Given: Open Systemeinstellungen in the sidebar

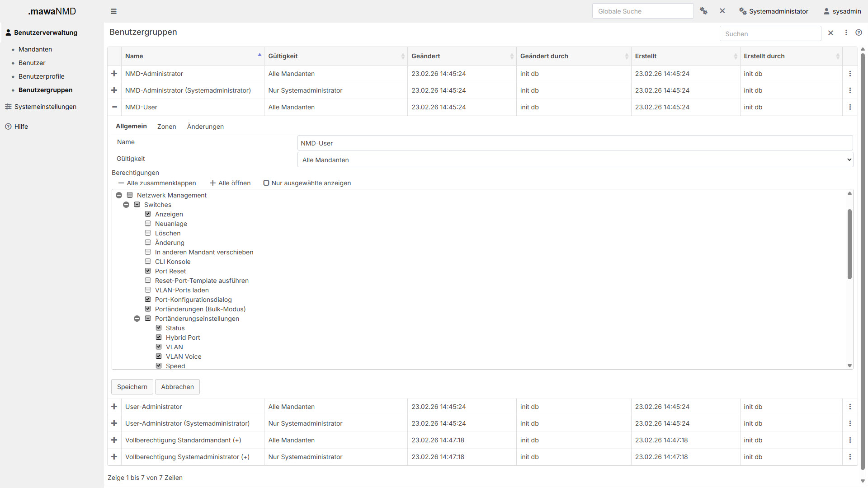Looking at the screenshot, I should click(45, 107).
